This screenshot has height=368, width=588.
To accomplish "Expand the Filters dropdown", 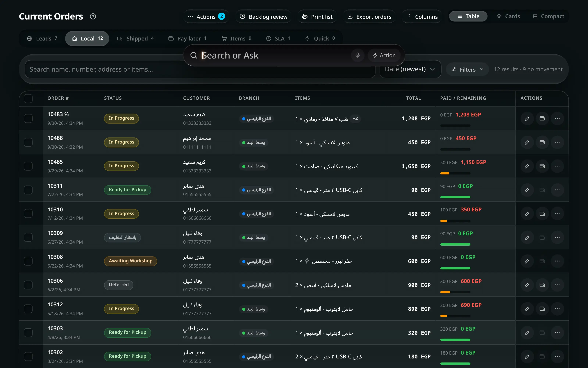I will point(467,69).
